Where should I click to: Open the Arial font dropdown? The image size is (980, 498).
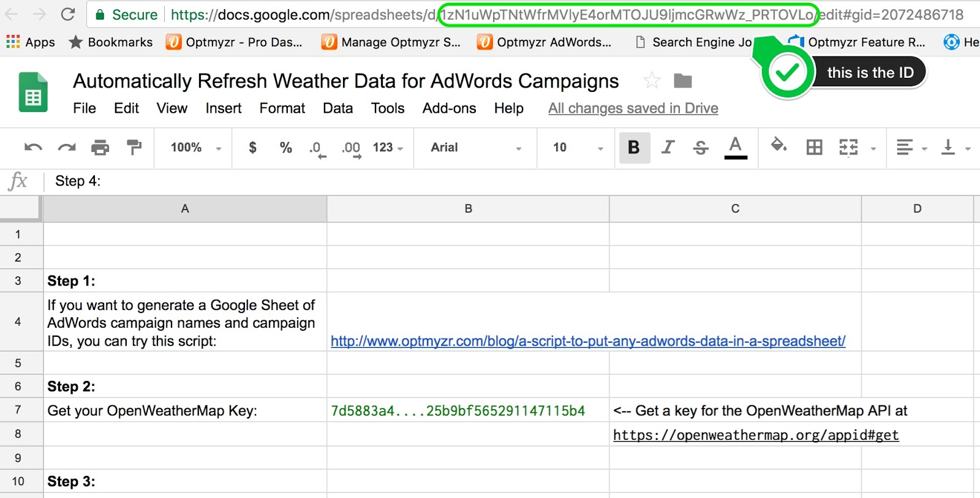click(476, 148)
